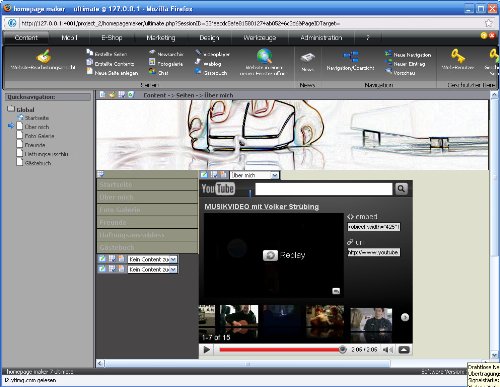This screenshot has height=387, width=500.
Task: Mute the video with speaker icon
Action: click(x=387, y=350)
